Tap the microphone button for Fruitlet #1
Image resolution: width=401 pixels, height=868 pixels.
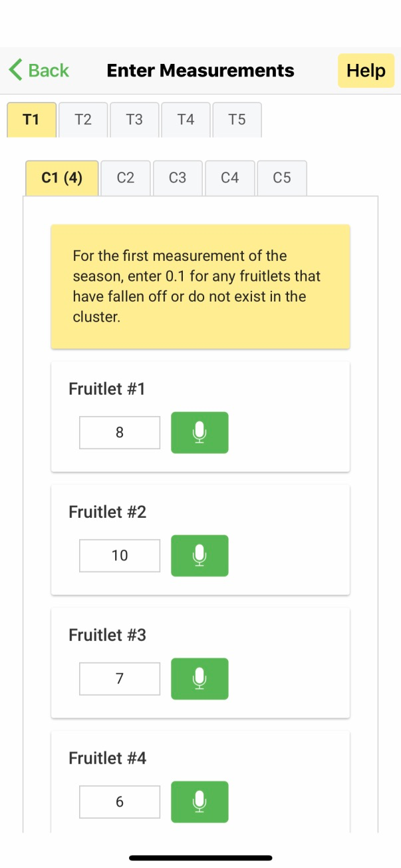(x=200, y=433)
